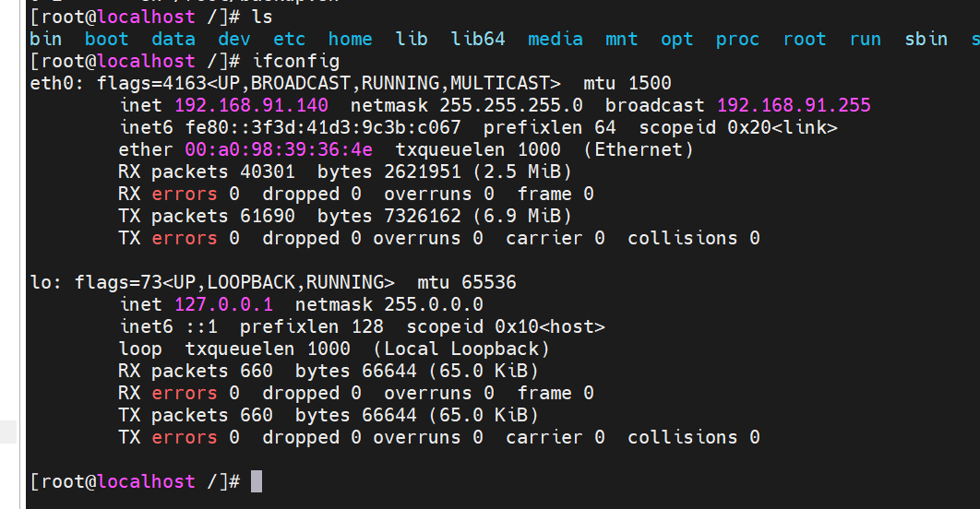
Task: Click the 'bin' directory in ls output
Action: click(x=46, y=39)
